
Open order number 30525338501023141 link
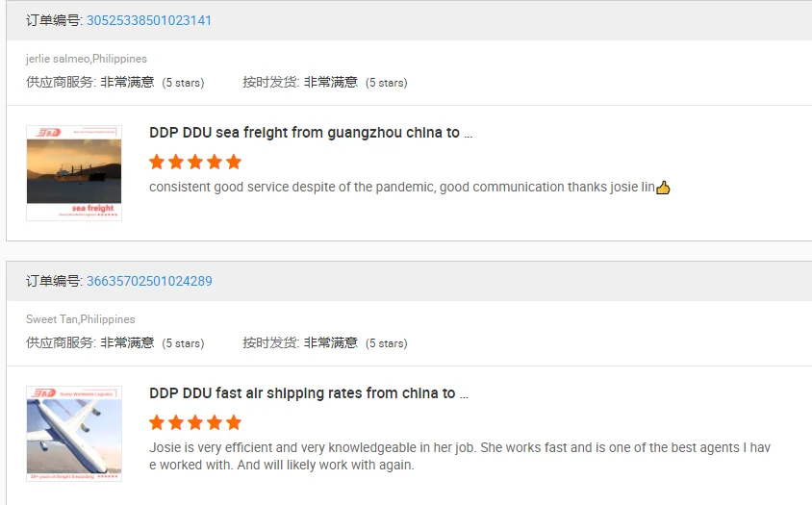pyautogui.click(x=149, y=20)
